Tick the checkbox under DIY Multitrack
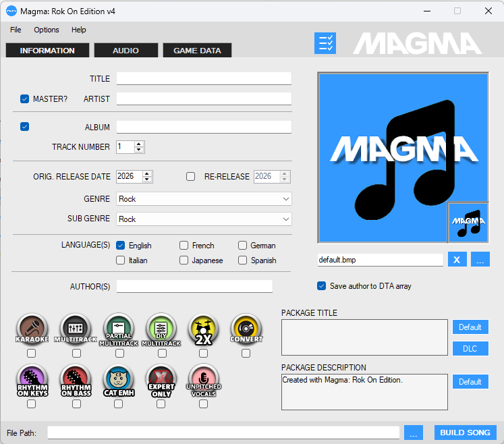The height and width of the screenshot is (444, 504). point(163,354)
